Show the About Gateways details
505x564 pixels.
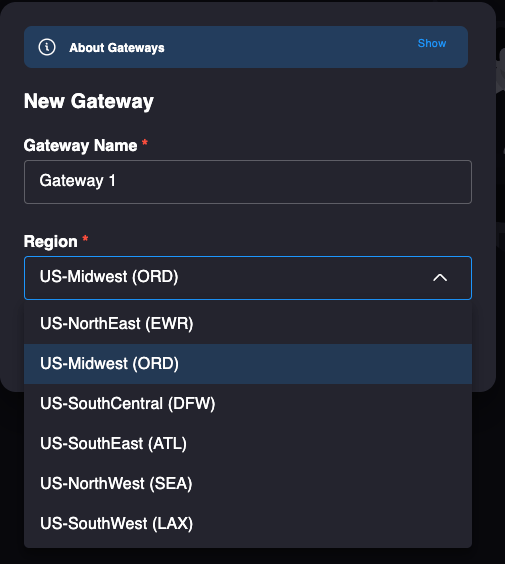click(432, 43)
